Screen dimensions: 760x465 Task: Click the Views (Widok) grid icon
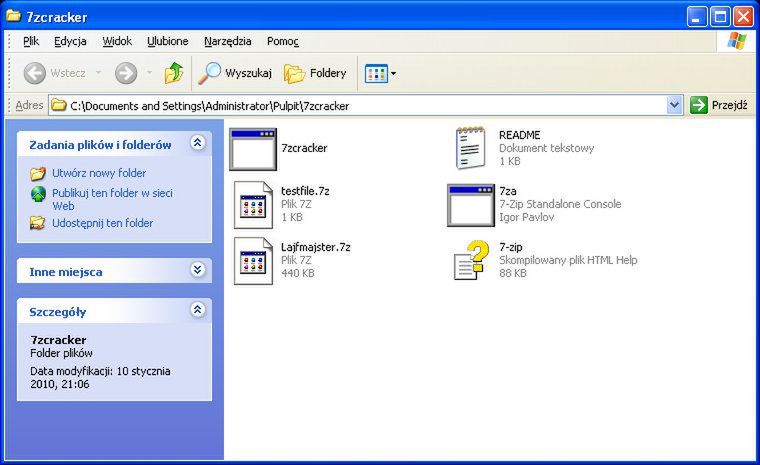[x=376, y=74]
